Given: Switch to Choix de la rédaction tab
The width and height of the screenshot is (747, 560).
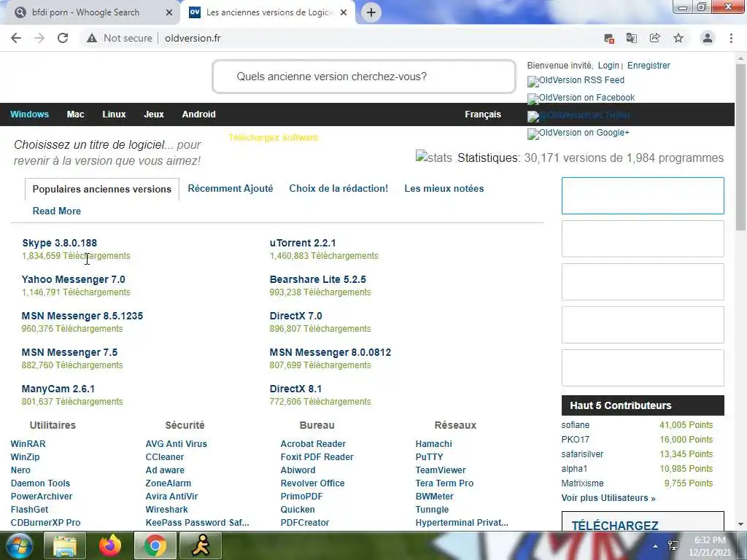Looking at the screenshot, I should point(338,189).
